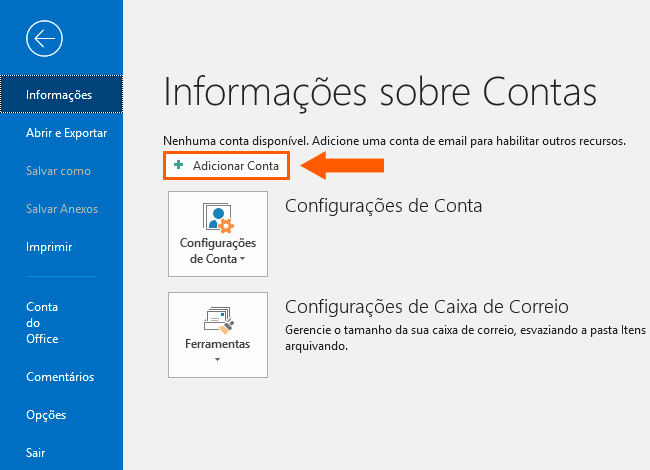This screenshot has width=650, height=470.
Task: Click the account settings person-gear icon
Action: click(218, 218)
